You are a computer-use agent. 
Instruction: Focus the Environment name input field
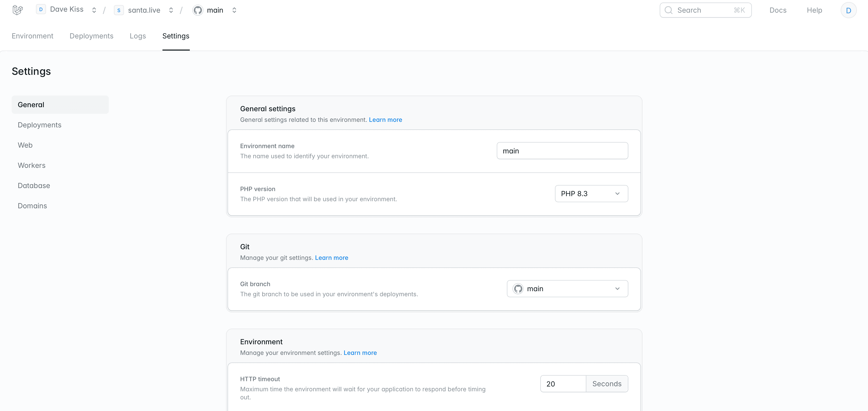pyautogui.click(x=562, y=150)
